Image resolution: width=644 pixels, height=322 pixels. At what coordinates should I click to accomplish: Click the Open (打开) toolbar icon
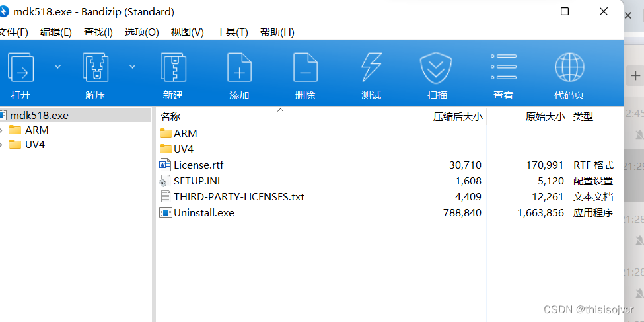coord(20,67)
